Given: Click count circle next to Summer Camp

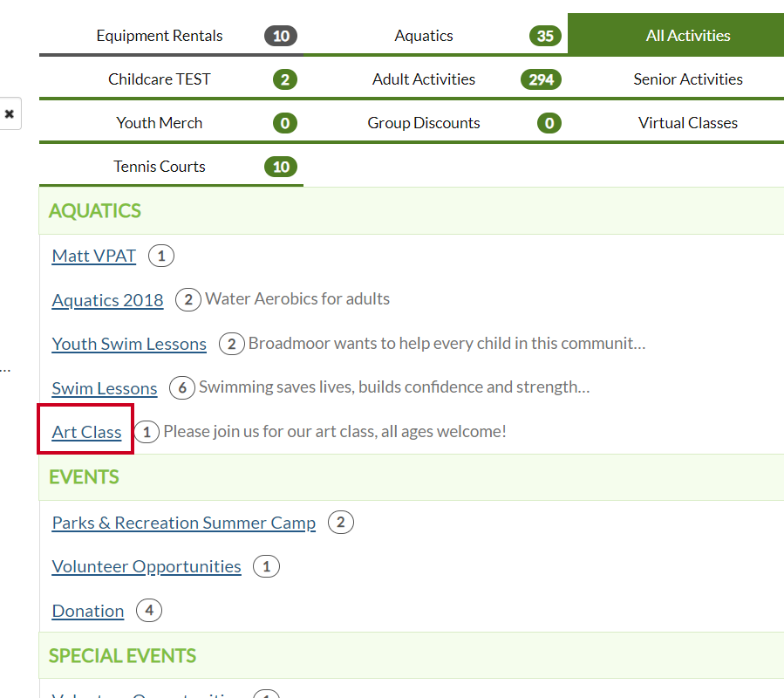Looking at the screenshot, I should pyautogui.click(x=340, y=523).
